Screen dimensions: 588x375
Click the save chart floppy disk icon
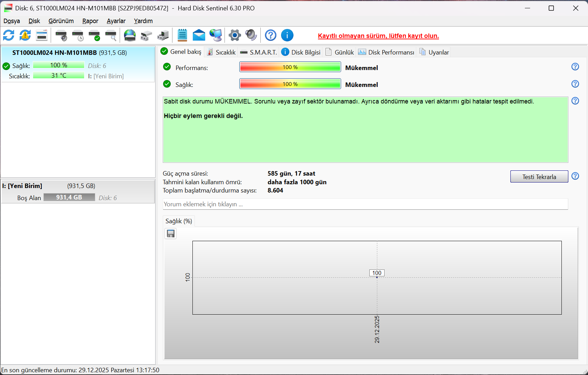coord(171,234)
